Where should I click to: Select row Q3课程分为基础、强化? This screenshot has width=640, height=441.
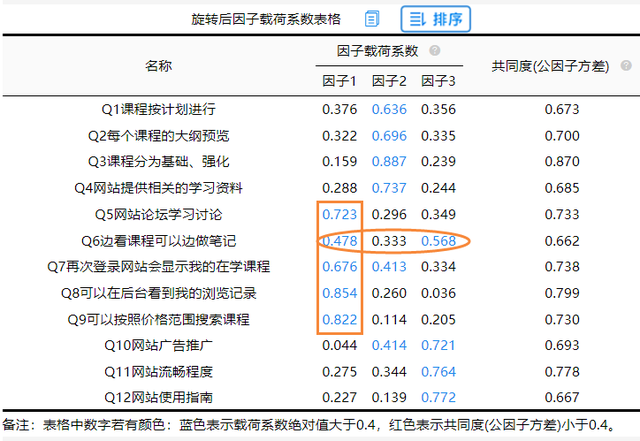(x=321, y=162)
